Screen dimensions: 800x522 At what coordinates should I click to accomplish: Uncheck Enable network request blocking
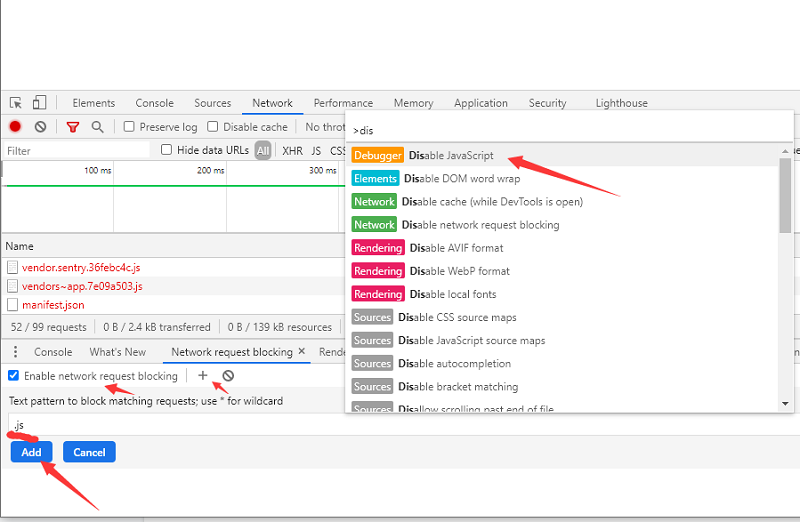pos(13,376)
